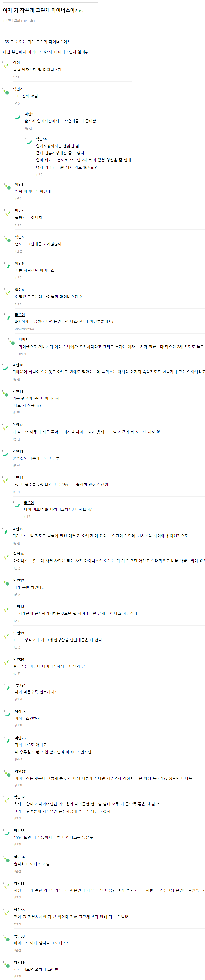Click username 익인18
The image size is (205, 980).
coord(19,606)
